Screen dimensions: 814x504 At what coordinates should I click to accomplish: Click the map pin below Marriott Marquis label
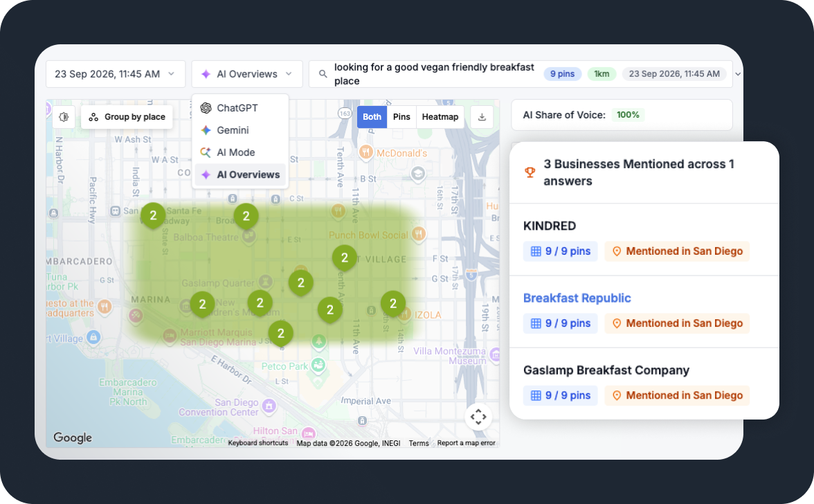tap(281, 334)
